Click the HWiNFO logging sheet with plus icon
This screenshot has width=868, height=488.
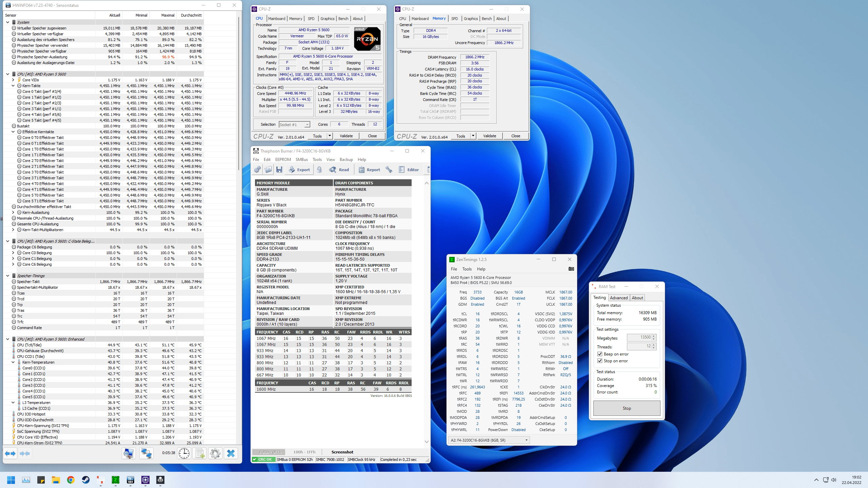point(200,453)
